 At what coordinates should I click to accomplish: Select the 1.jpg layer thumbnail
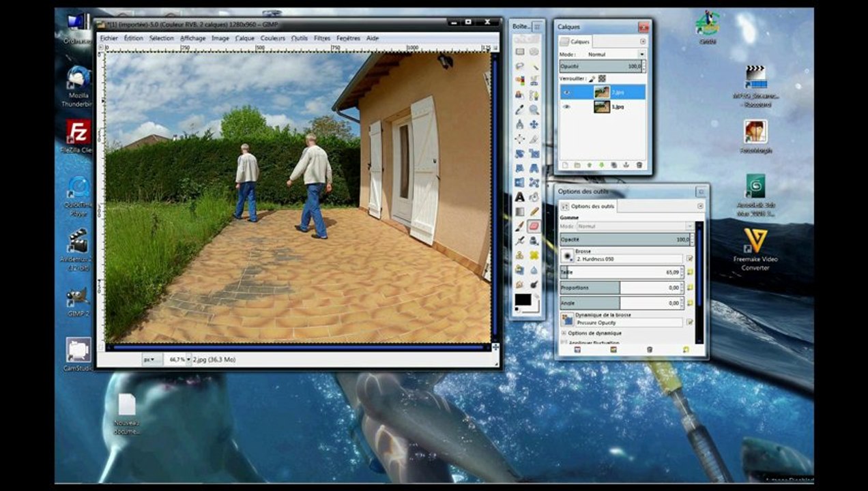[x=602, y=106]
